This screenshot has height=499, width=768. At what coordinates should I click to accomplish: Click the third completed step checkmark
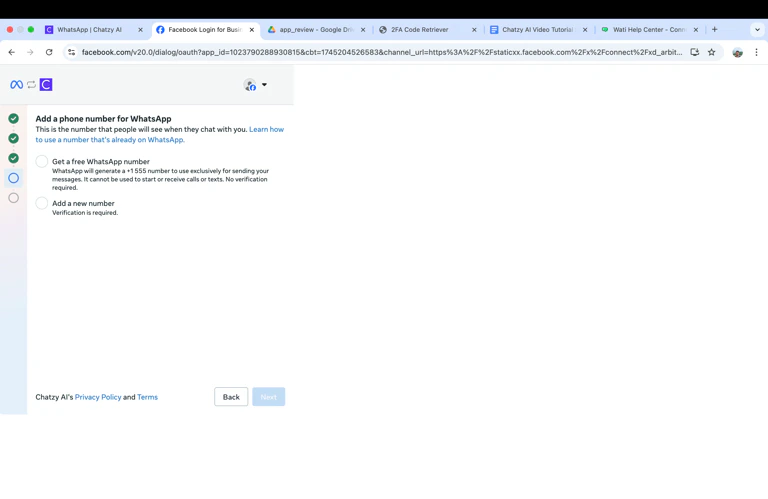coord(14,158)
